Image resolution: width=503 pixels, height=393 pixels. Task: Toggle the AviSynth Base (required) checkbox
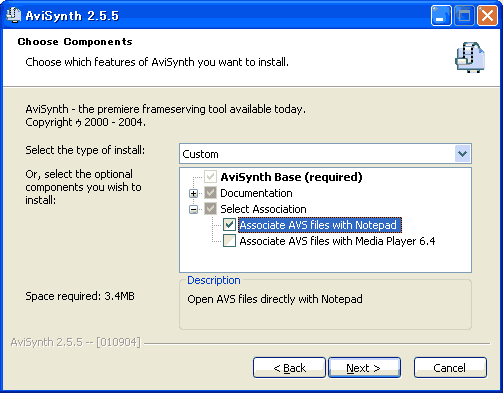[210, 177]
